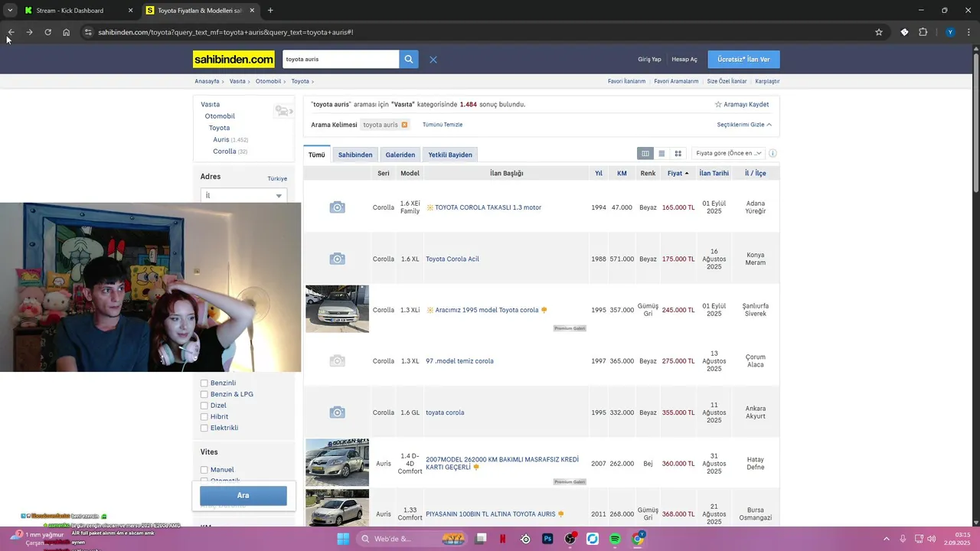Sort by İlan Tarihi column header
This screenshot has width=980, height=551.
(714, 174)
